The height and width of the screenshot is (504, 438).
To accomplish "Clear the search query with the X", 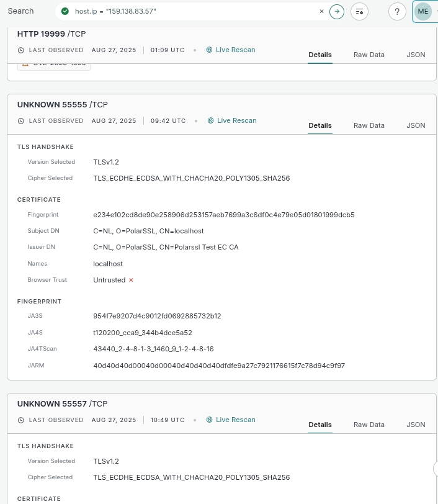I will tap(321, 11).
